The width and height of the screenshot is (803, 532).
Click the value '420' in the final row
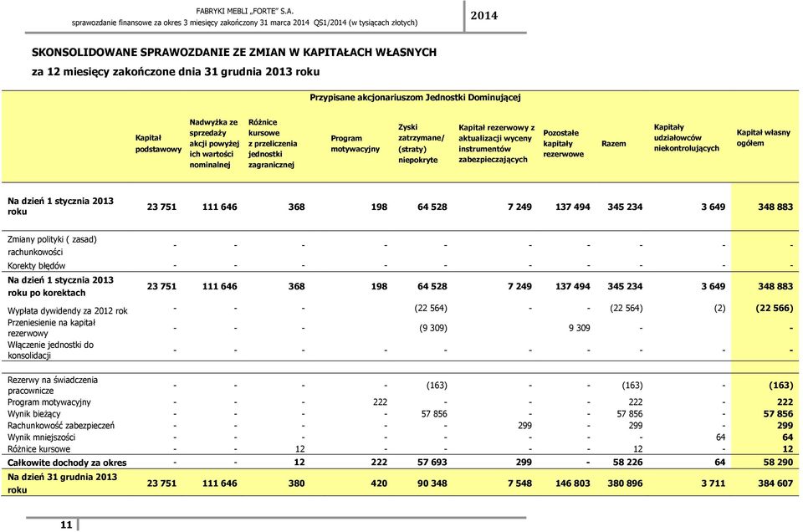[x=379, y=483]
